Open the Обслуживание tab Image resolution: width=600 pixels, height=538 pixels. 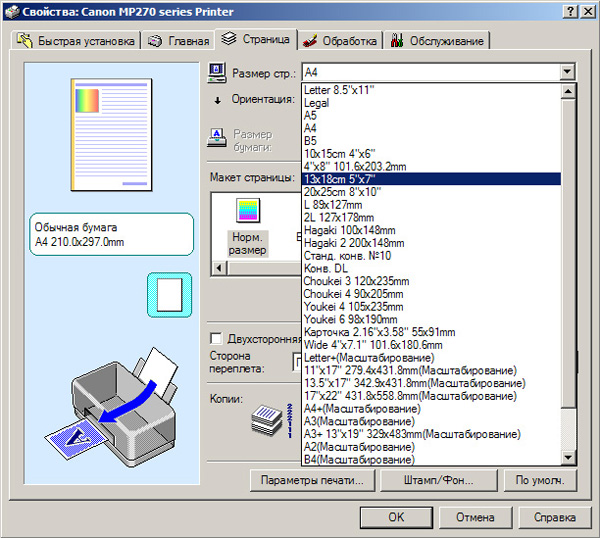[x=437, y=40]
